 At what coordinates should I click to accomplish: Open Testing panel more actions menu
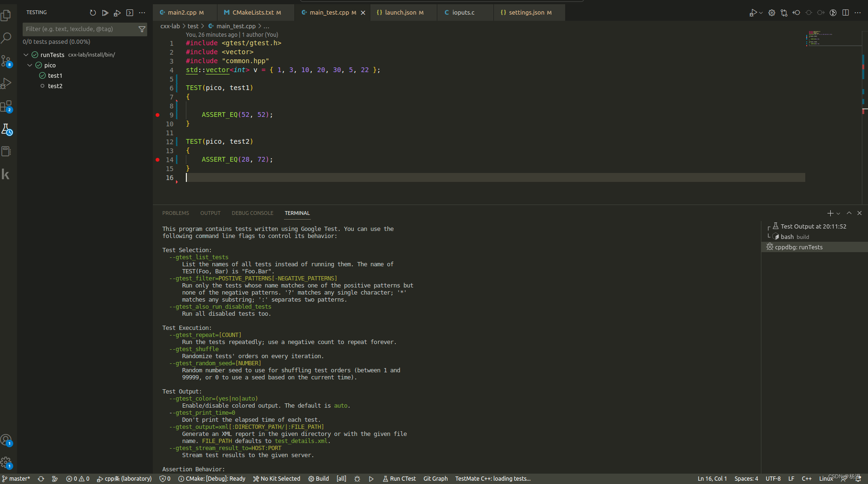pyautogui.click(x=142, y=13)
